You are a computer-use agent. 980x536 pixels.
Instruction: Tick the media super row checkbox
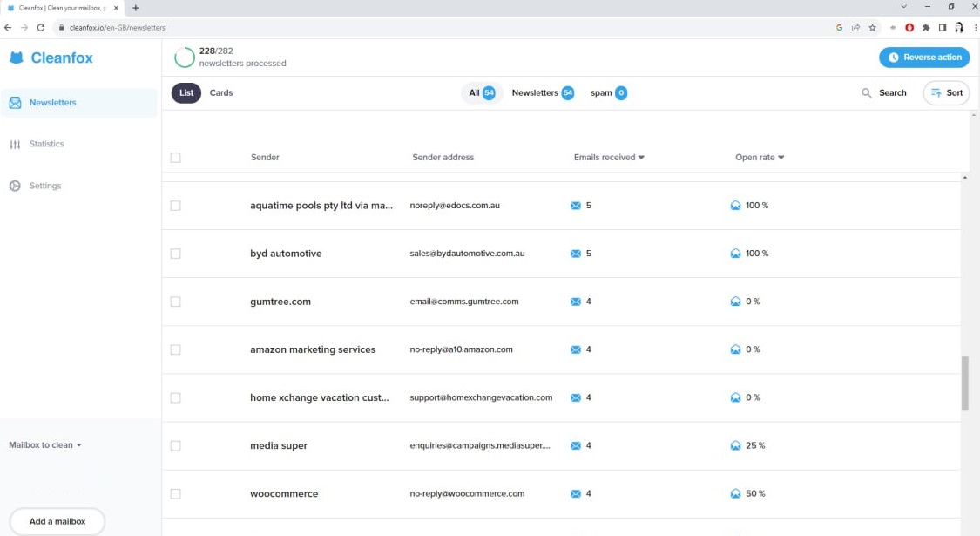tap(176, 446)
